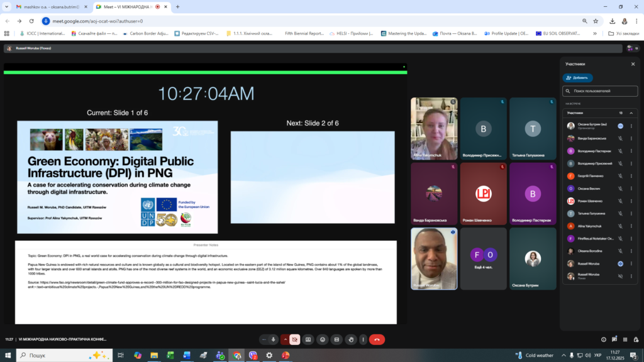The height and width of the screenshot is (362, 644).
Task: Open the Carbon Border Adju... bookmark
Action: click(x=146, y=33)
